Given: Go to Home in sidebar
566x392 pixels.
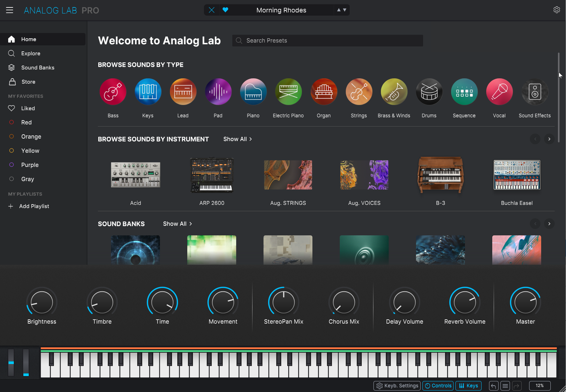Looking at the screenshot, I should point(43,39).
